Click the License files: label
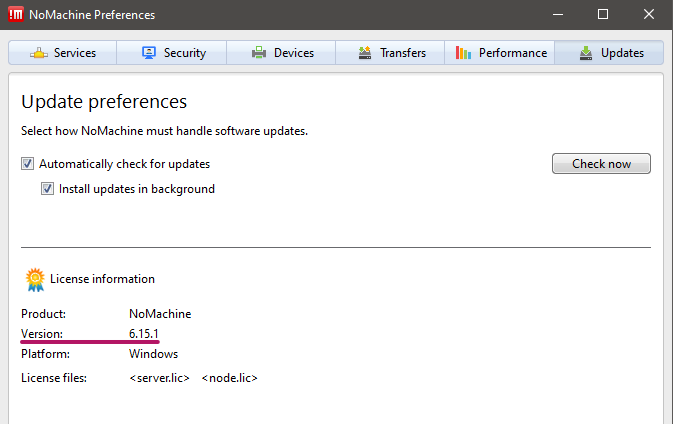Image resolution: width=673 pixels, height=424 pixels. (54, 378)
